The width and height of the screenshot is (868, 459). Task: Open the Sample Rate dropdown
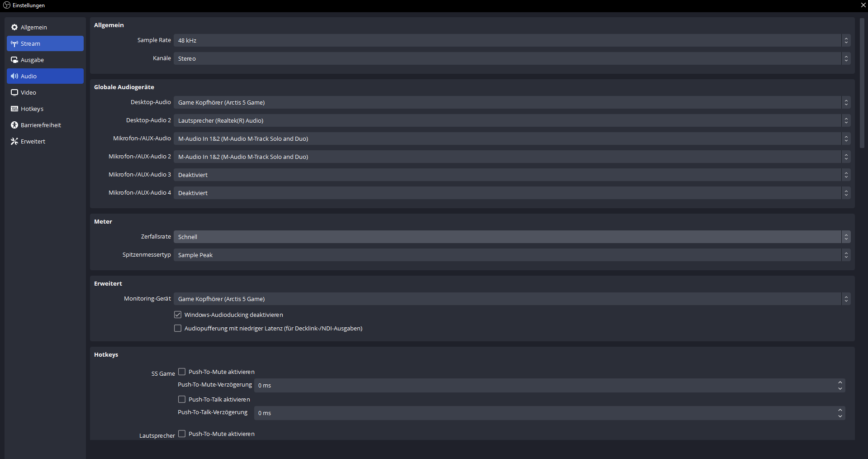pyautogui.click(x=512, y=40)
